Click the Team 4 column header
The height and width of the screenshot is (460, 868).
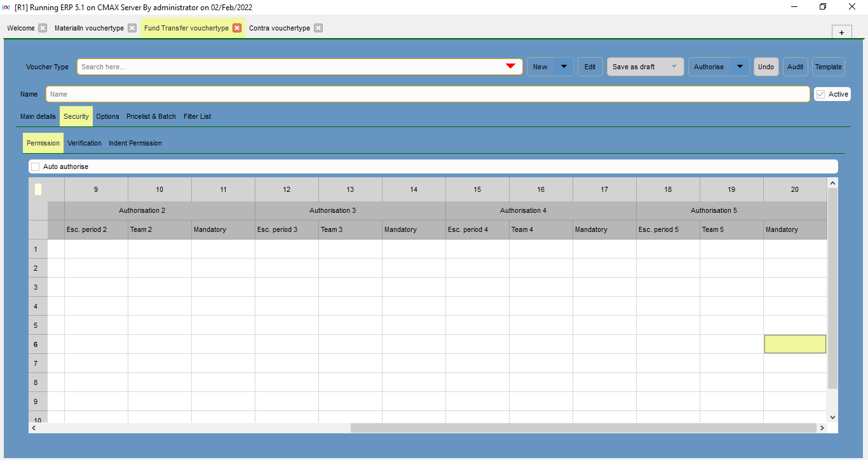541,229
